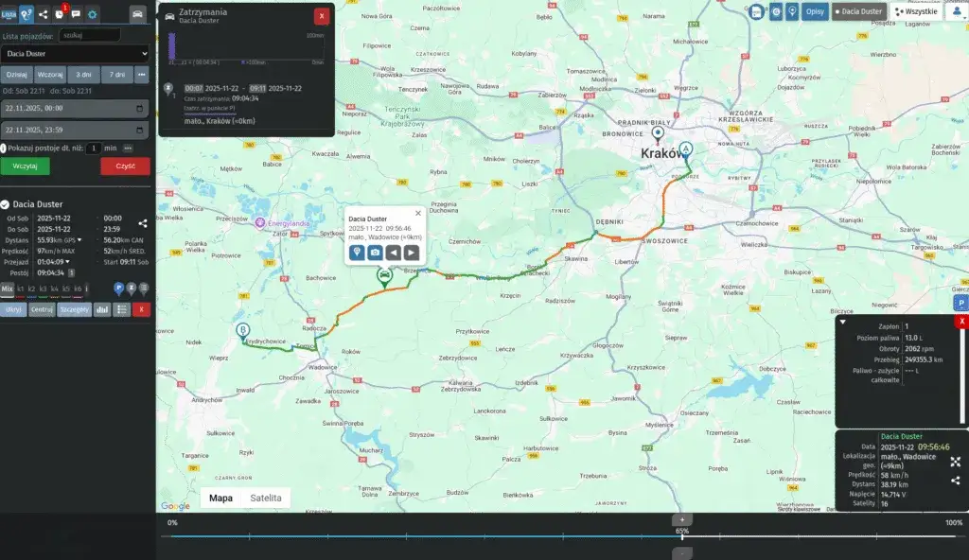Switch map to Mapa view

pyautogui.click(x=220, y=499)
